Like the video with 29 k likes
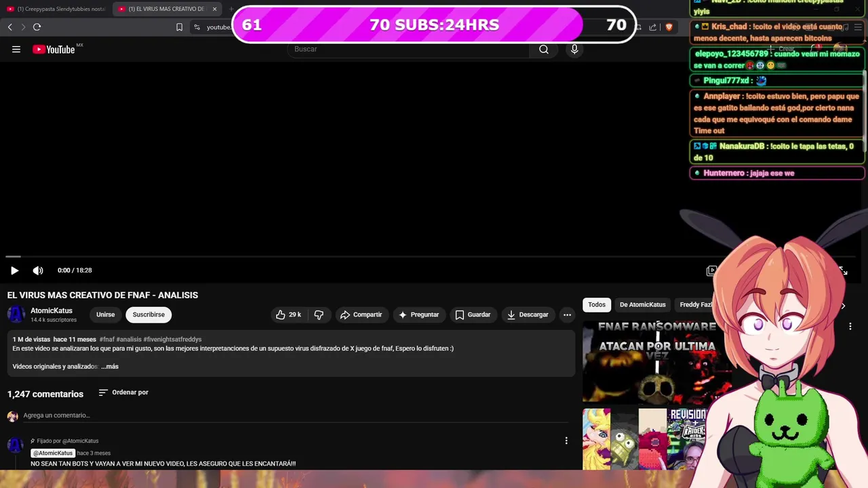The image size is (868, 488). 288,314
